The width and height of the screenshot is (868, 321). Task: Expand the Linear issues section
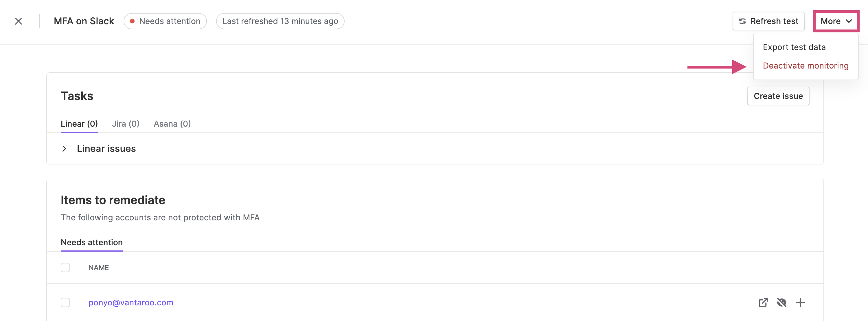[x=64, y=149]
